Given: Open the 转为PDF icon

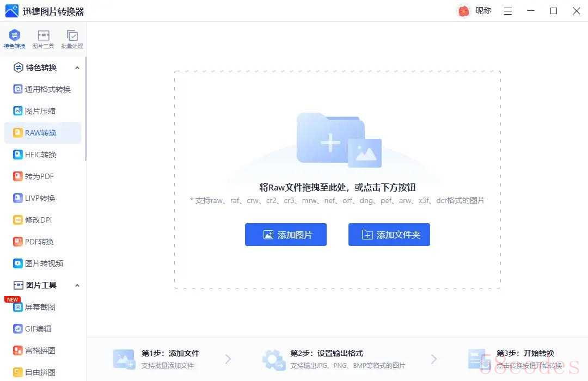Looking at the screenshot, I should point(18,176).
